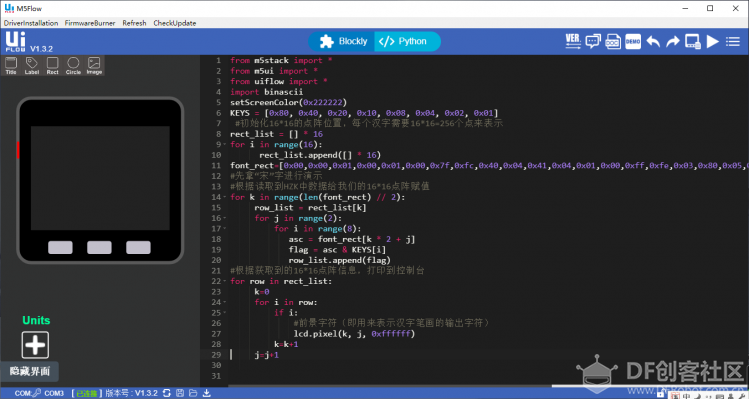749x399 pixels.
Task: Redo with the forward arrow icon
Action: click(673, 42)
